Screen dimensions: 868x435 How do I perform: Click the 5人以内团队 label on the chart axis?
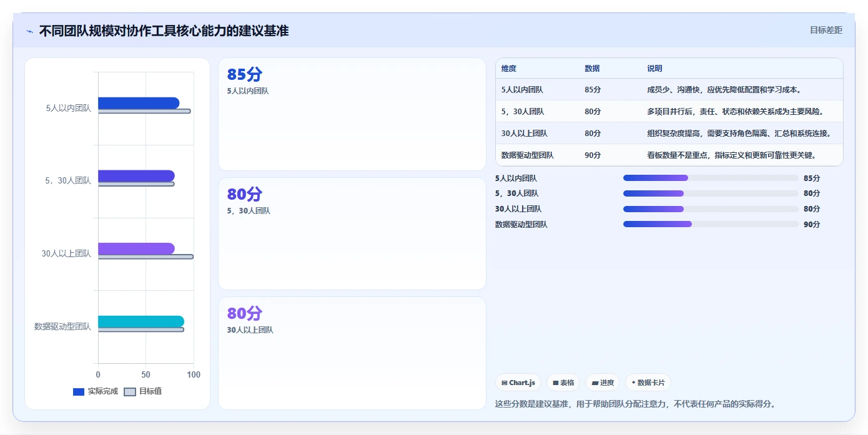tap(69, 108)
